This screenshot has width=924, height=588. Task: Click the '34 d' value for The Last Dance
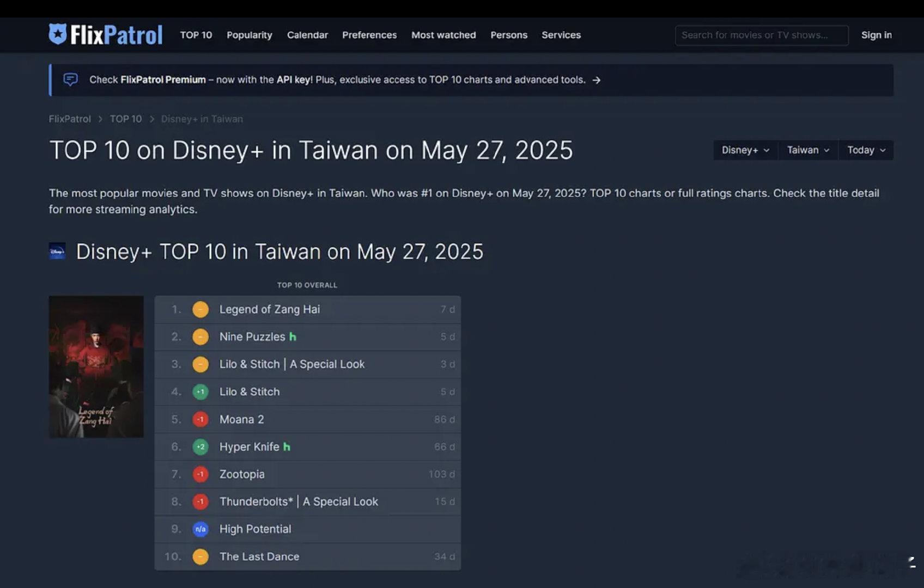pyautogui.click(x=445, y=556)
